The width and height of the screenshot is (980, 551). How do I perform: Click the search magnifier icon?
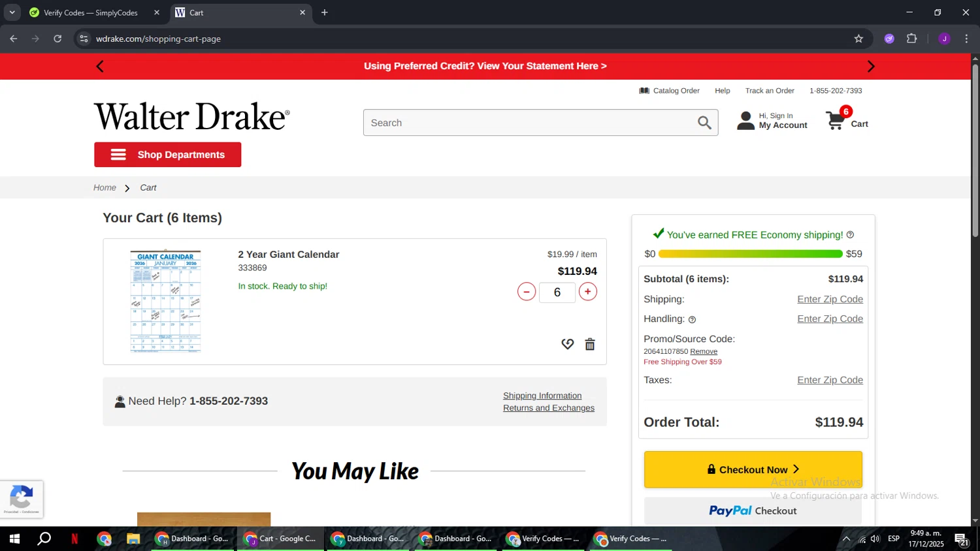coord(704,123)
